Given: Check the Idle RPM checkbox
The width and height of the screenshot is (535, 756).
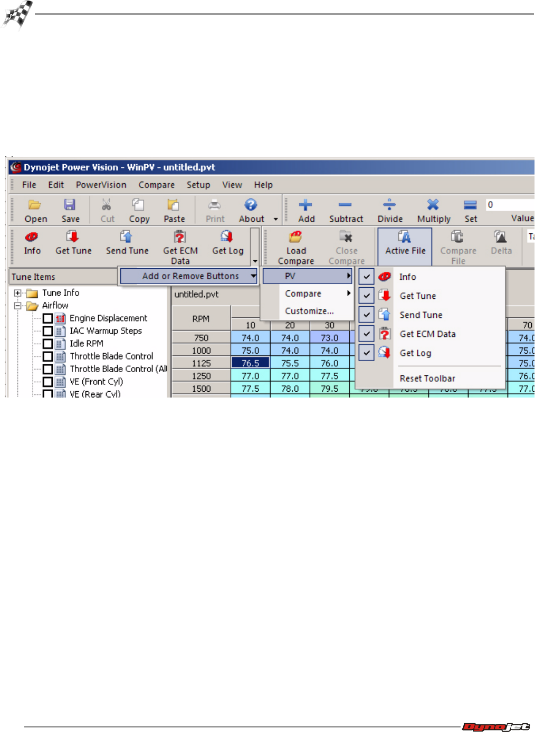Looking at the screenshot, I should (x=47, y=344).
